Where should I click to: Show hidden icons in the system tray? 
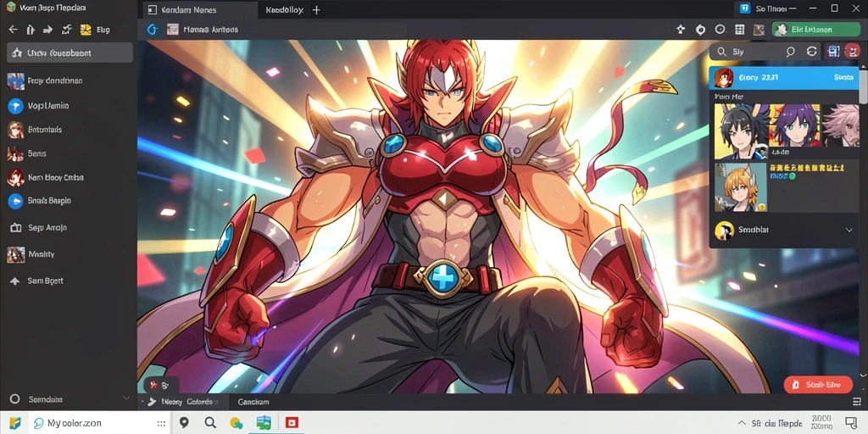(741, 423)
